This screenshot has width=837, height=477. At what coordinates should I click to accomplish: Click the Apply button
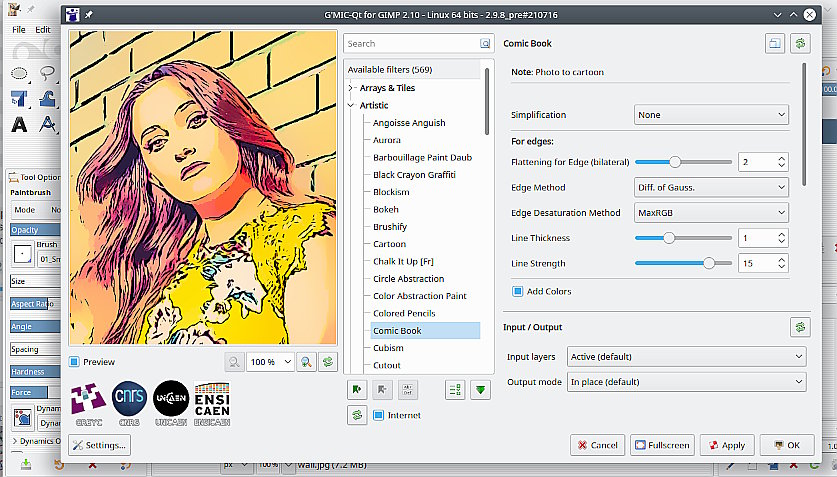coord(727,445)
